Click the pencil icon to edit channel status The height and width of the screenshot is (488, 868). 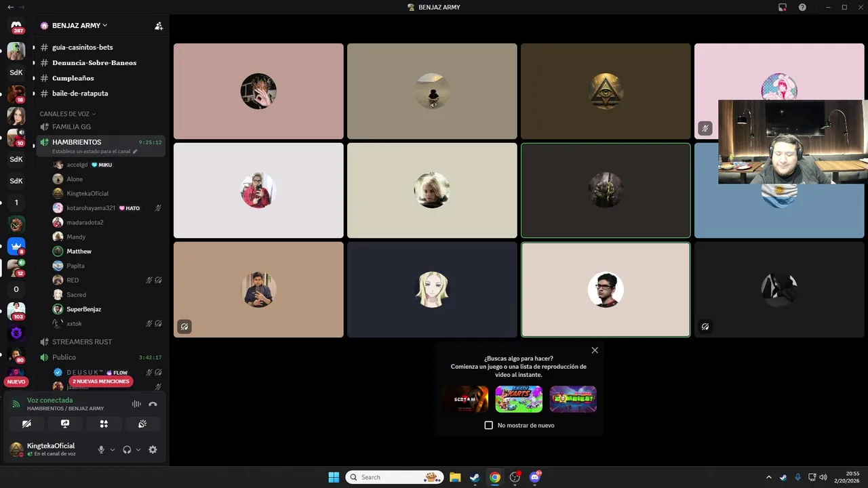135,151
